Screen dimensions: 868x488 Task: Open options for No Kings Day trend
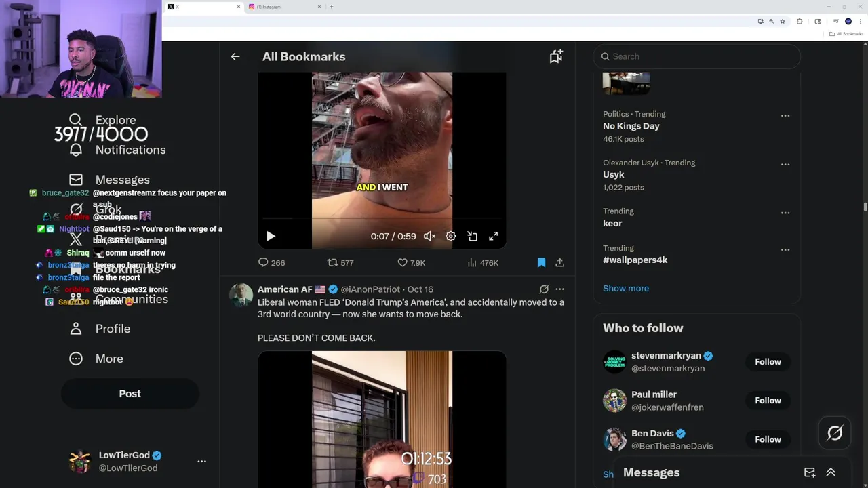[x=785, y=115]
